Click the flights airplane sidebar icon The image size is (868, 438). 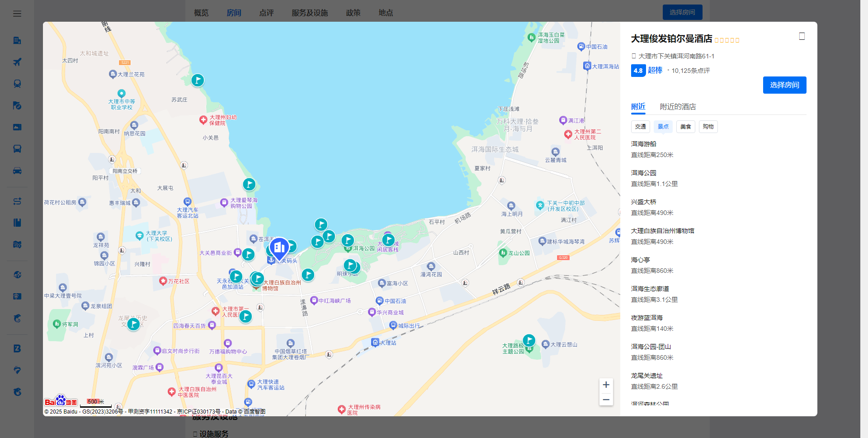pos(17,62)
